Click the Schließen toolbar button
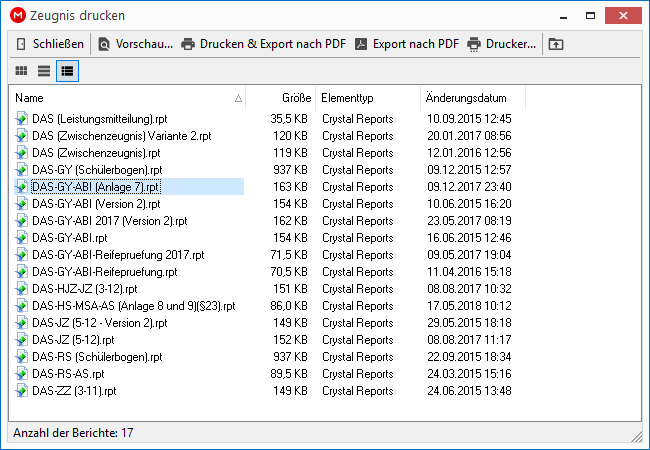This screenshot has height=450, width=650. click(50, 44)
